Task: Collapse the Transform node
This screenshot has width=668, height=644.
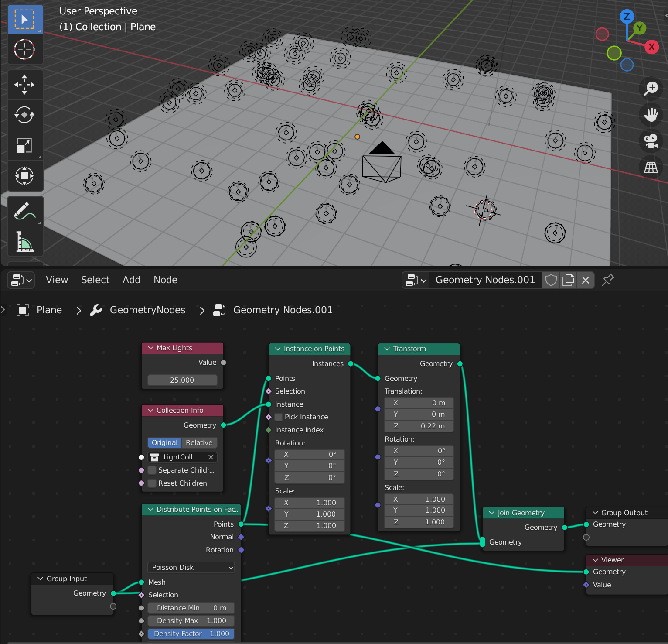Action: tap(387, 349)
